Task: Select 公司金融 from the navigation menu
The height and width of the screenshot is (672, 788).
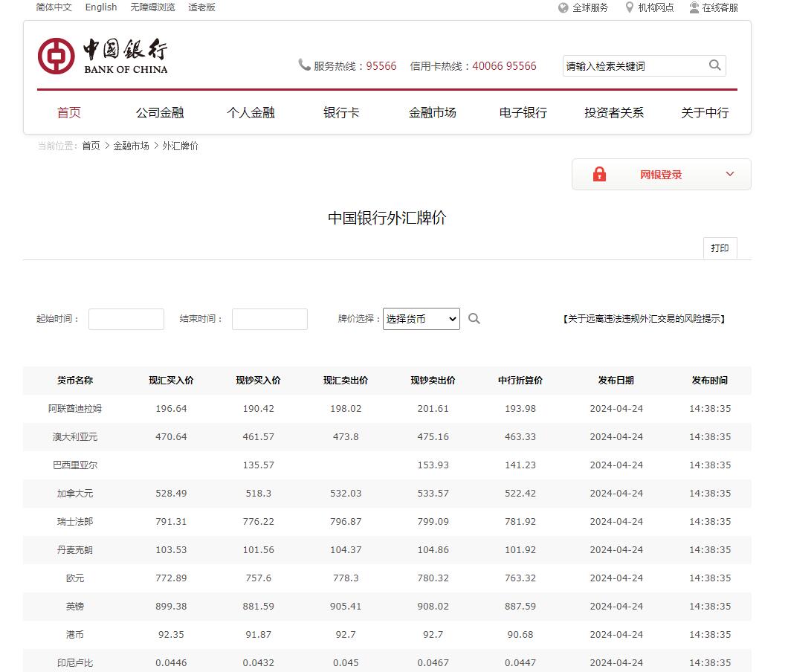Action: click(160, 112)
